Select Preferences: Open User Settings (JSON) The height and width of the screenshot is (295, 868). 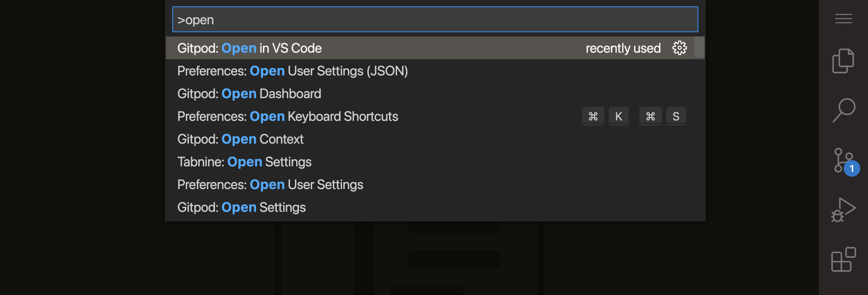[293, 71]
